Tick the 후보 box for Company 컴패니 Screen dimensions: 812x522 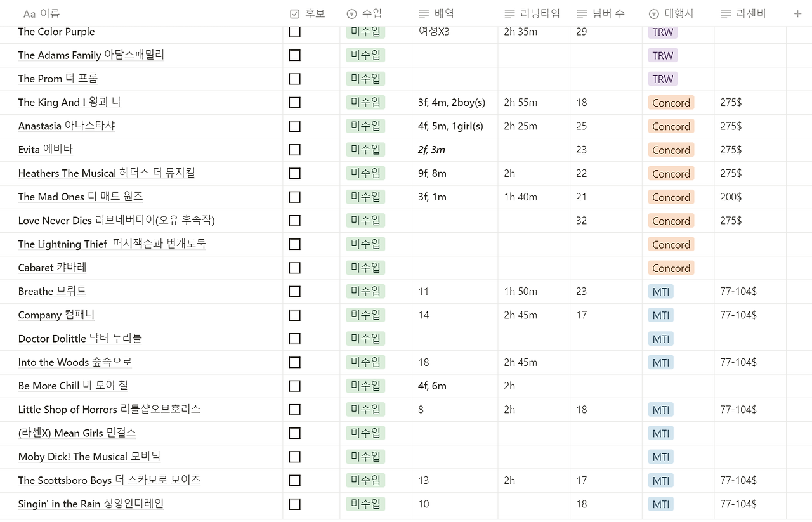(294, 315)
